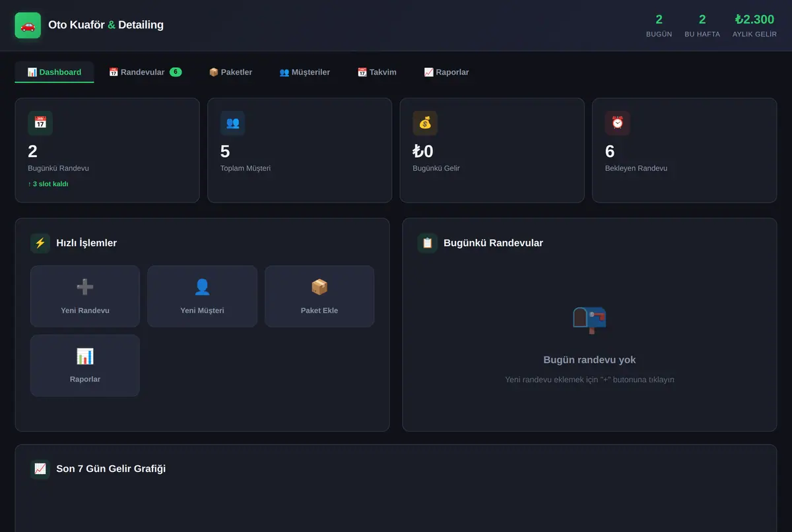This screenshot has width=792, height=532.
Task: Click the money bag icon on Bugünkü Gelir card
Action: click(425, 123)
